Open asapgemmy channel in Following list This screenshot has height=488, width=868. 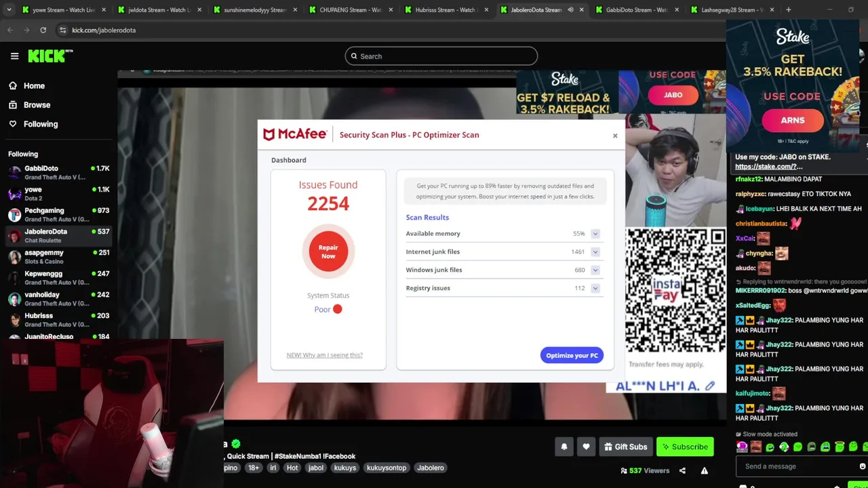(58, 256)
